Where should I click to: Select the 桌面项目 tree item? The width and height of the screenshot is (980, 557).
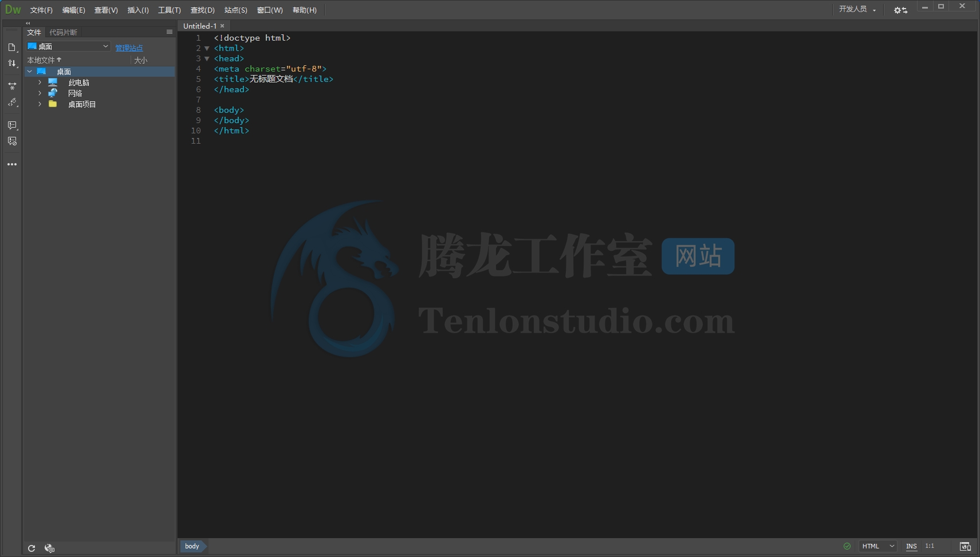pyautogui.click(x=82, y=104)
